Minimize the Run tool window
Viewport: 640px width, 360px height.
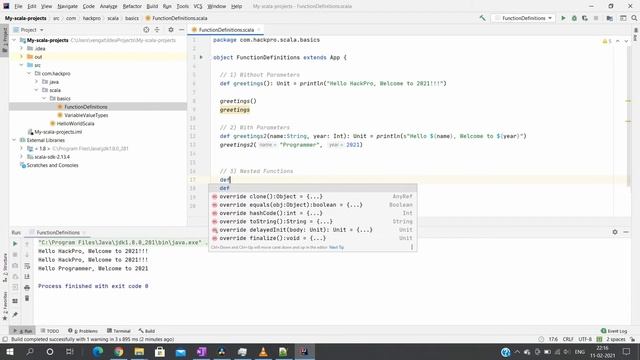pyautogui.click(x=626, y=232)
